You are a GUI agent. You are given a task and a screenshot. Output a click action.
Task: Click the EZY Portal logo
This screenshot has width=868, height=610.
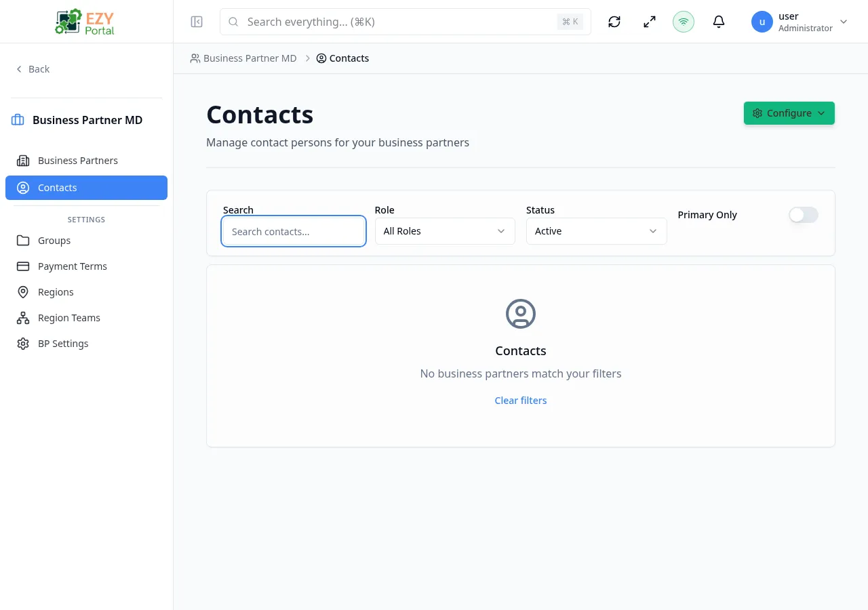(x=84, y=21)
